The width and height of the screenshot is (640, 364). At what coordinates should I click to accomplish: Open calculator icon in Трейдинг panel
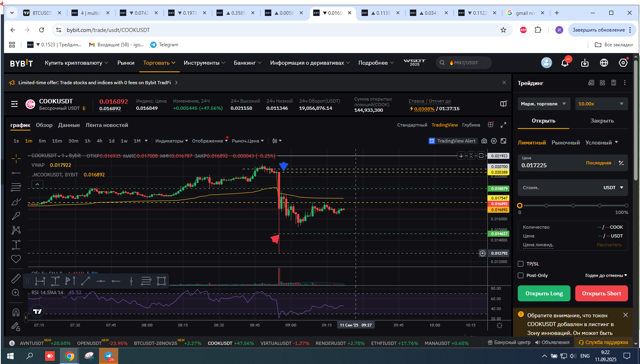pos(614,83)
